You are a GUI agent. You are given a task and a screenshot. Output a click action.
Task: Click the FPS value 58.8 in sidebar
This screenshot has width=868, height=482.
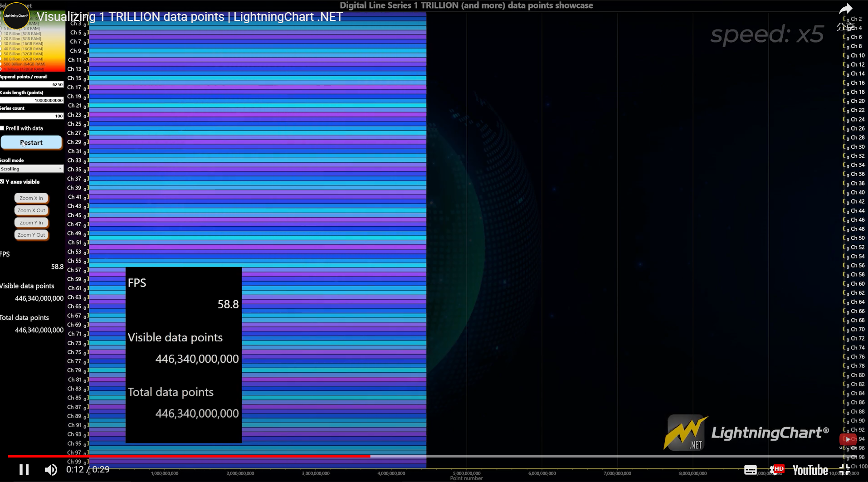coord(57,267)
